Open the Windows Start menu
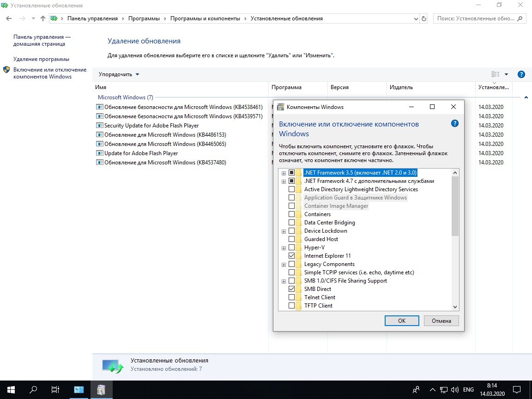Screen dimensions: 532x399 point(11,390)
